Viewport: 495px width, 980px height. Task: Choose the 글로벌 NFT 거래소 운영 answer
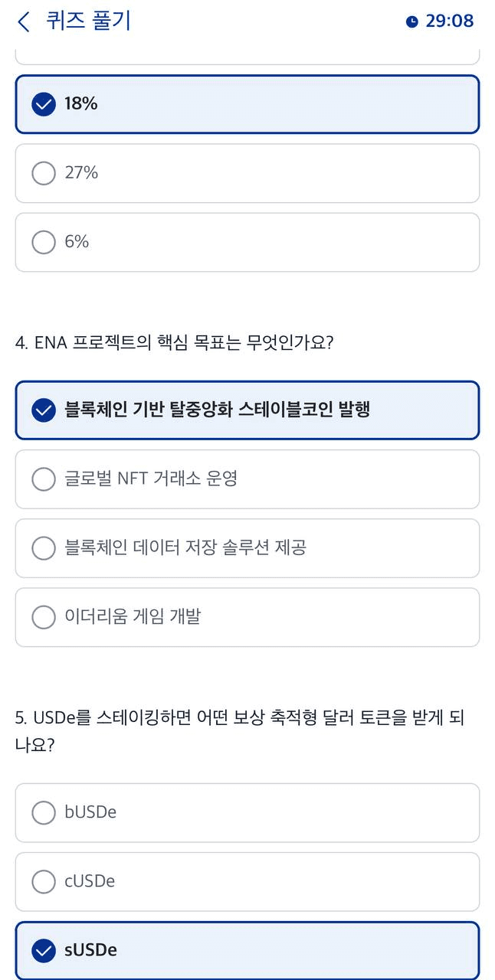coord(247,479)
